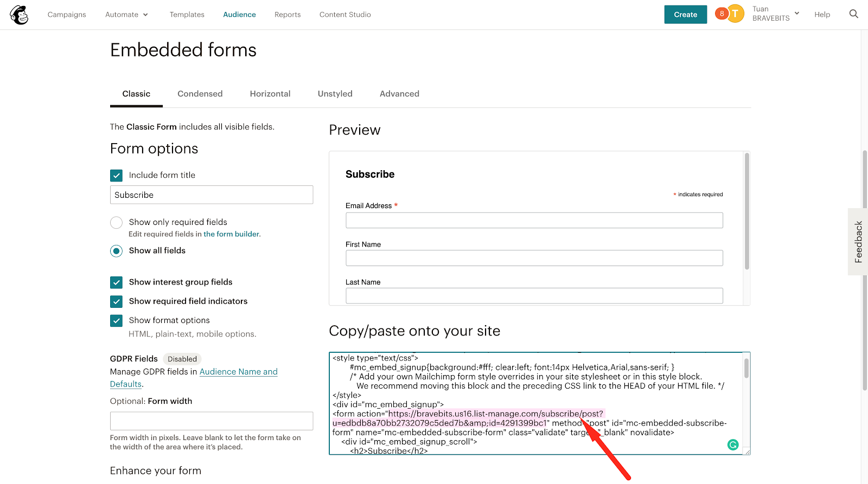Click Email Address field in preview
Screen dimensions: 868x484
pyautogui.click(x=534, y=221)
